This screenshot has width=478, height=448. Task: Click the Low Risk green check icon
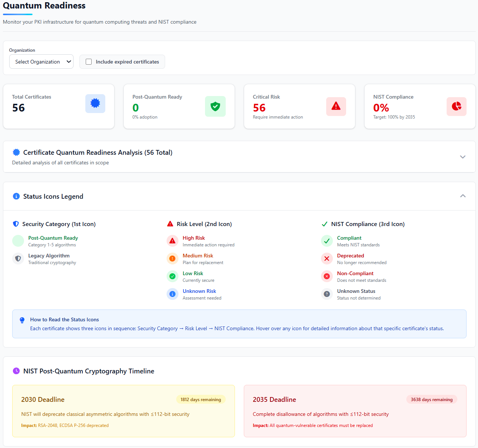pyautogui.click(x=173, y=276)
